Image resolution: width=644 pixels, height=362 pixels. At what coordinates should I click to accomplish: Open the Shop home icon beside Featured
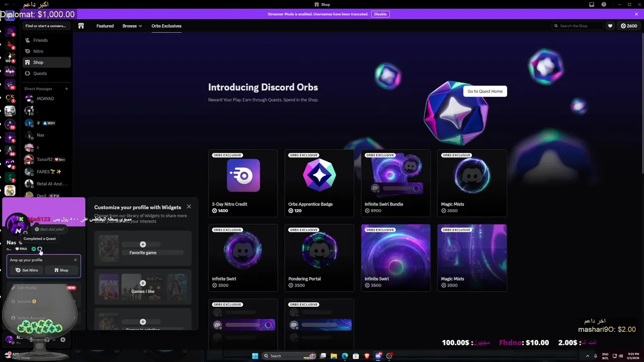[81, 26]
